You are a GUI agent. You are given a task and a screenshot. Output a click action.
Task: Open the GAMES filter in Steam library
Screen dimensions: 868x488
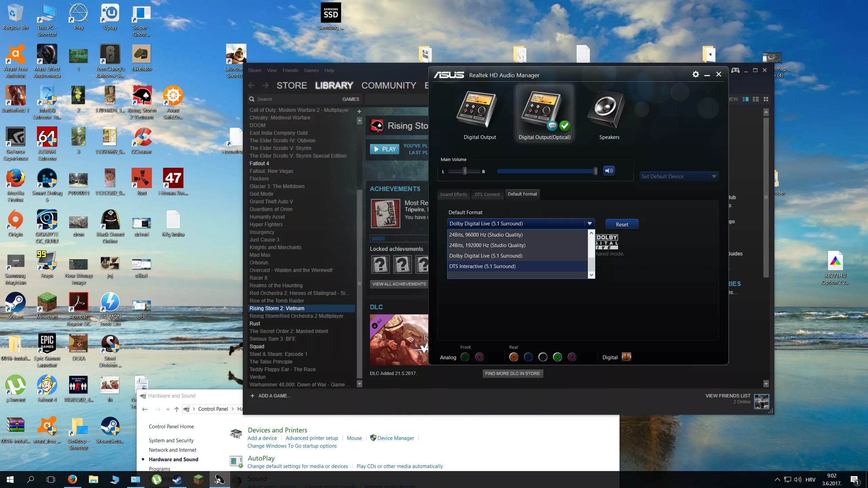351,99
